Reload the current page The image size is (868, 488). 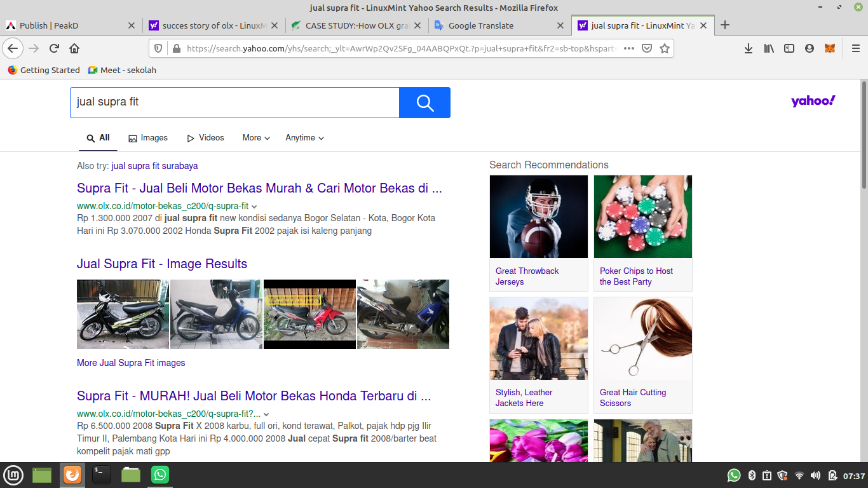click(x=54, y=48)
